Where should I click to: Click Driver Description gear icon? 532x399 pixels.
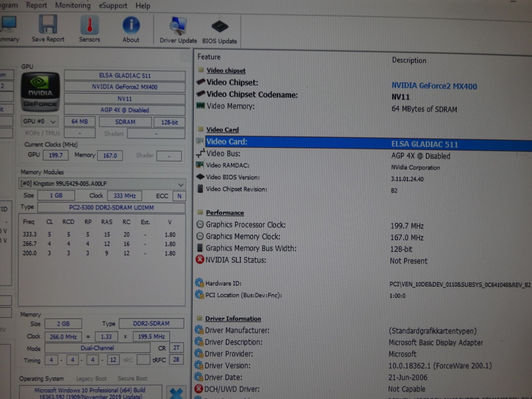(x=199, y=341)
